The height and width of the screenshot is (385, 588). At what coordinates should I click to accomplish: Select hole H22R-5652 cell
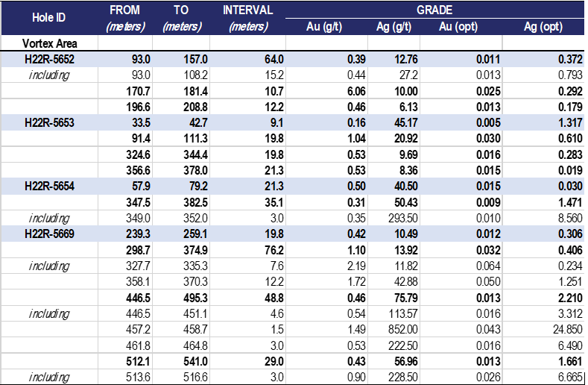pos(49,60)
